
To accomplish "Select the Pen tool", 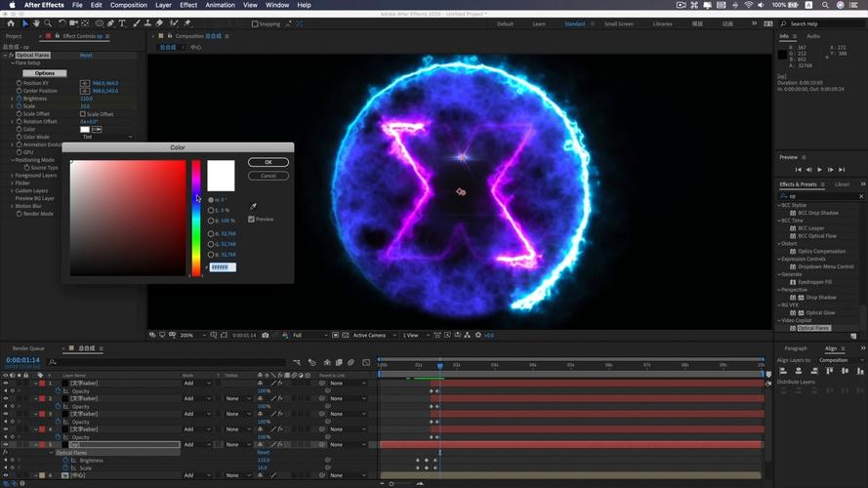I will [x=110, y=23].
